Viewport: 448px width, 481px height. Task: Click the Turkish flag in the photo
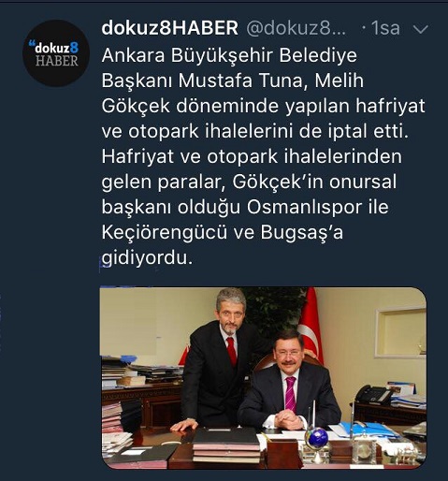click(309, 326)
